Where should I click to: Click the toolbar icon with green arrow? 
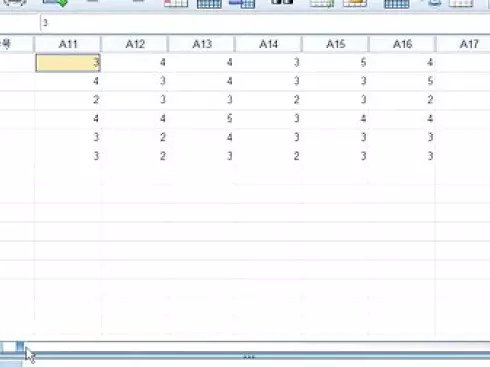[55, 3]
